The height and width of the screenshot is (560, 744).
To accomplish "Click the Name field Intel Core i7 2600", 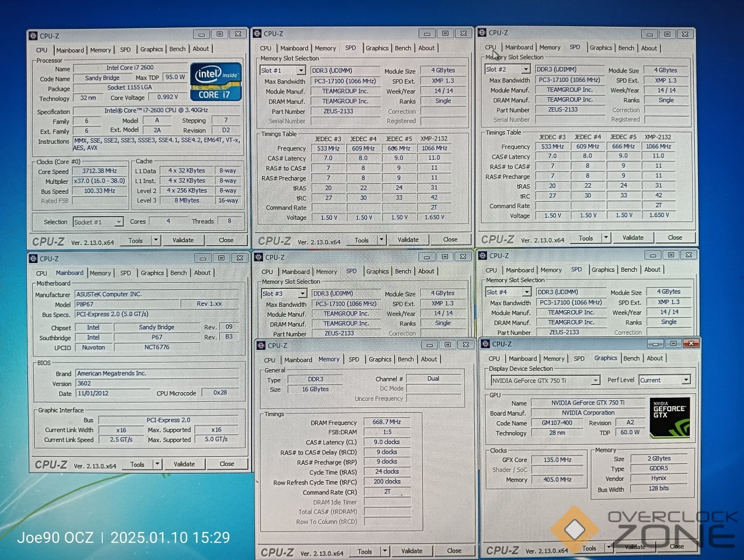I will point(130,68).
